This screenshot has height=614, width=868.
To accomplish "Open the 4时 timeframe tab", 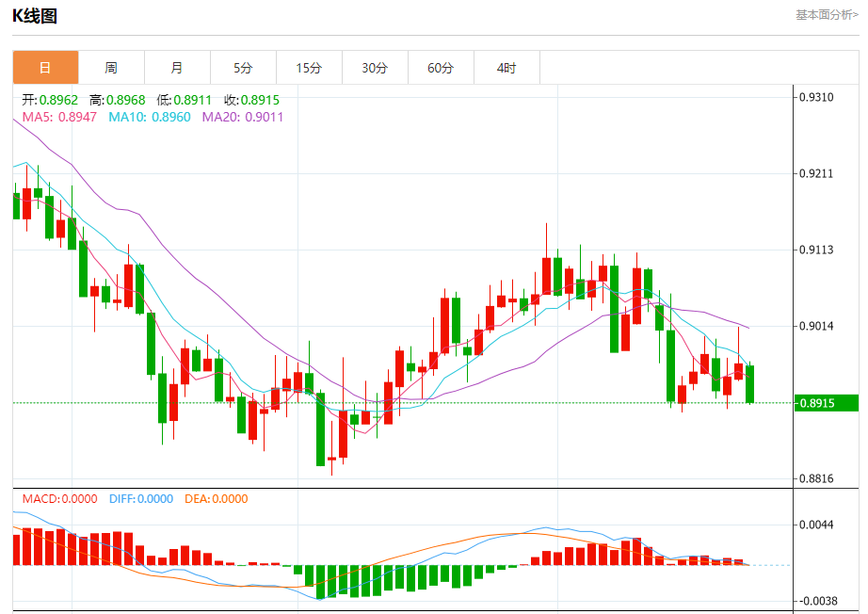I will (506, 68).
